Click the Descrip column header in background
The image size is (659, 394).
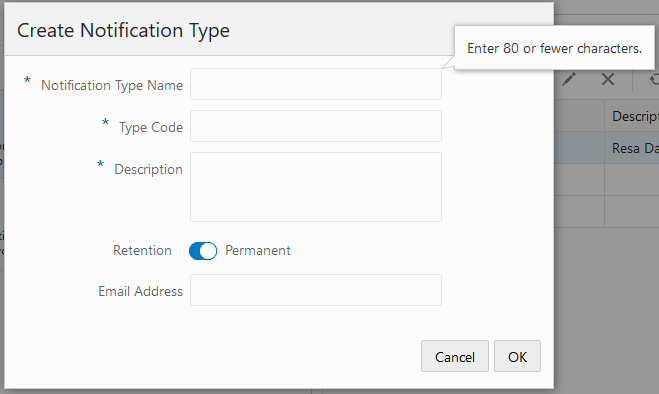[x=632, y=116]
